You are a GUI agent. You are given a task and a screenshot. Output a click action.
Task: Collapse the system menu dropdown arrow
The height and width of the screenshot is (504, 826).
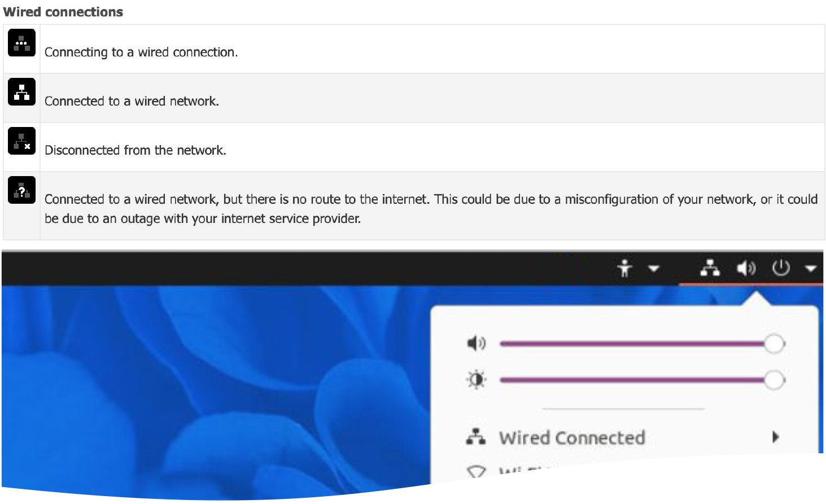click(811, 269)
